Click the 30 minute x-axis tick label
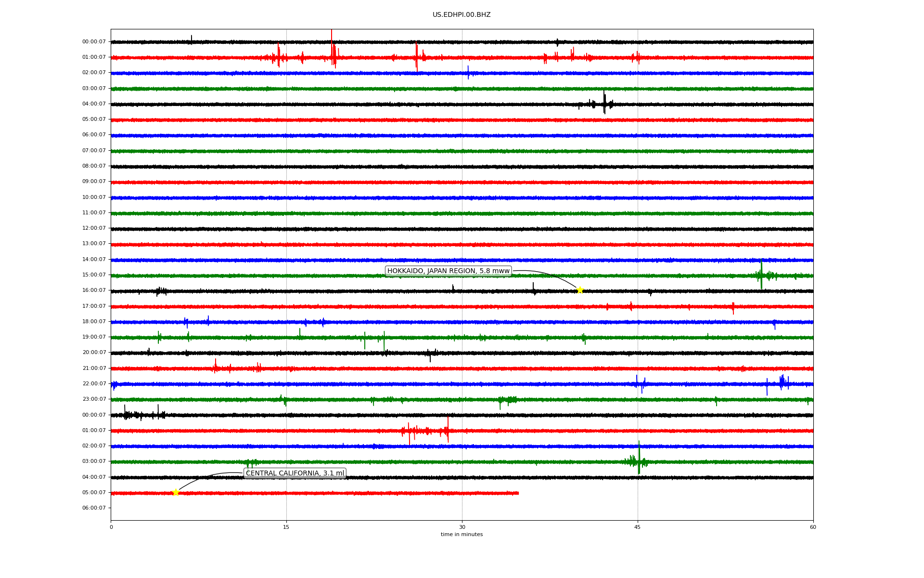 click(x=462, y=527)
